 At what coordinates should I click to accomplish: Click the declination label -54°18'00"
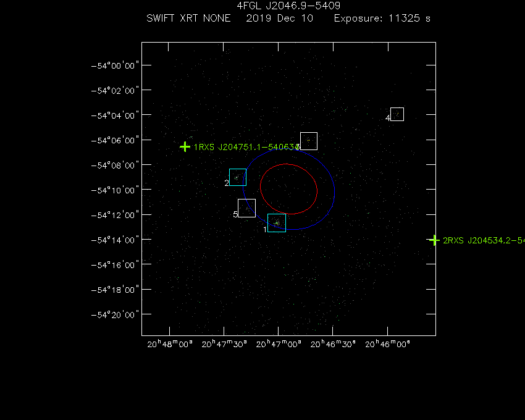click(115, 290)
